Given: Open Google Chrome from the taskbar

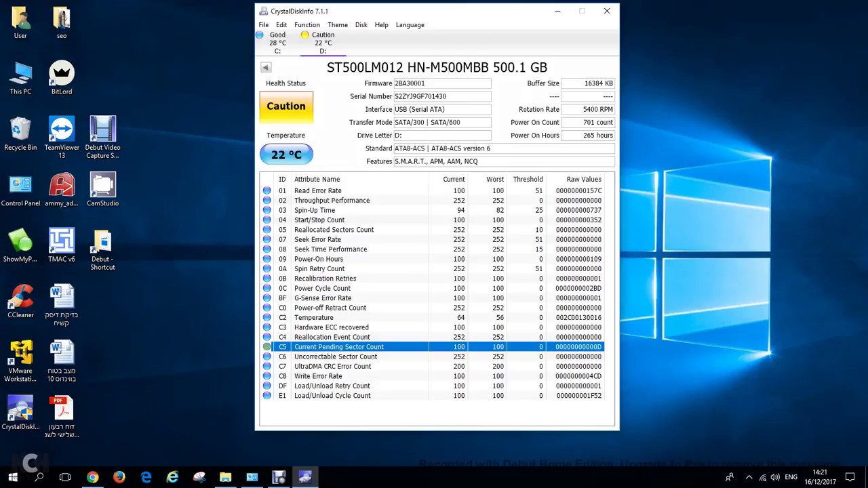Looking at the screenshot, I should 92,477.
